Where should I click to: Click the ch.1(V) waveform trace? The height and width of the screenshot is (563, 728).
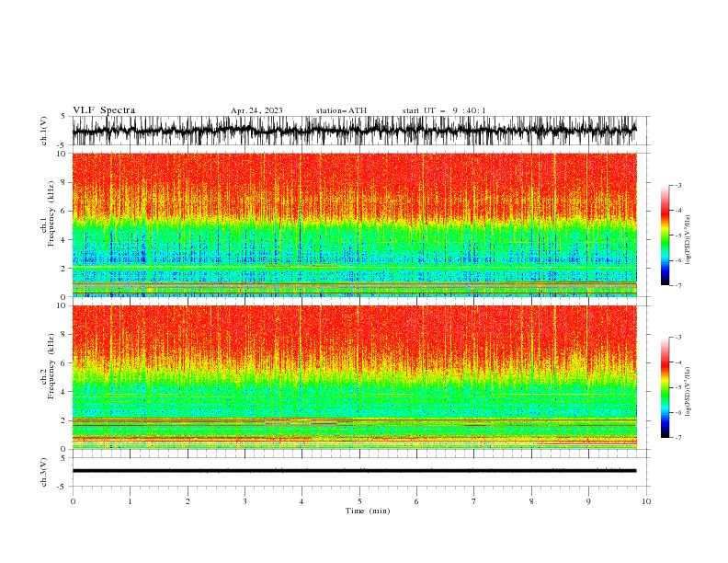coord(354,131)
